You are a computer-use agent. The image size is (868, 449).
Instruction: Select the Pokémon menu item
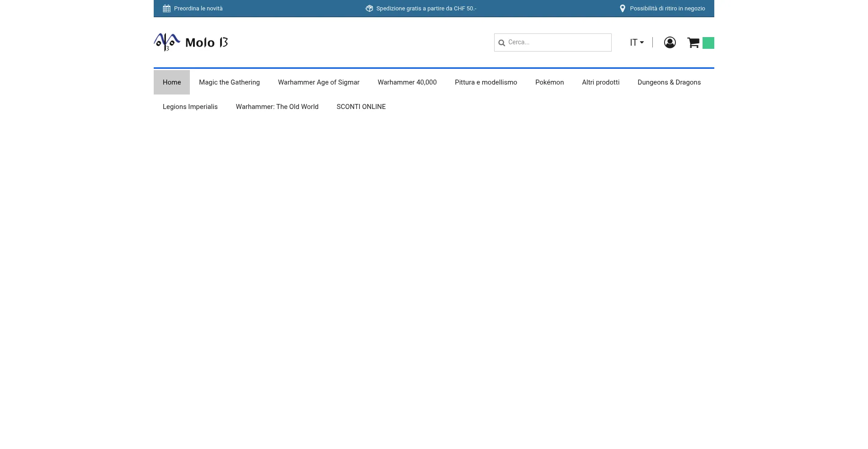(x=550, y=82)
